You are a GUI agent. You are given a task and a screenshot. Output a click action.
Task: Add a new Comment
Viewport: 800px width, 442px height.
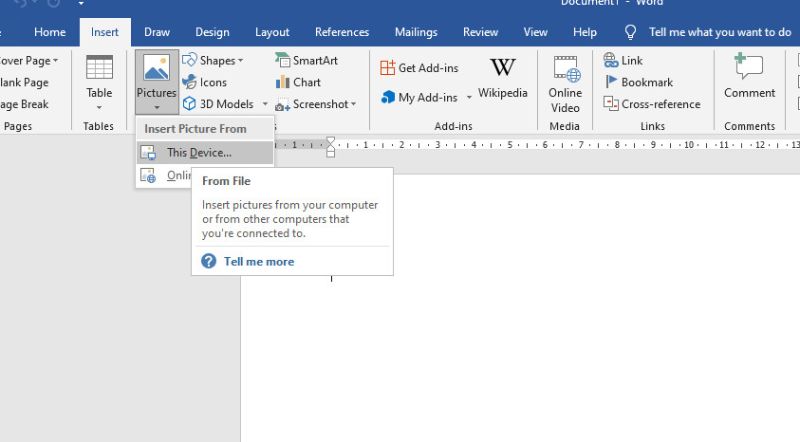[749, 77]
